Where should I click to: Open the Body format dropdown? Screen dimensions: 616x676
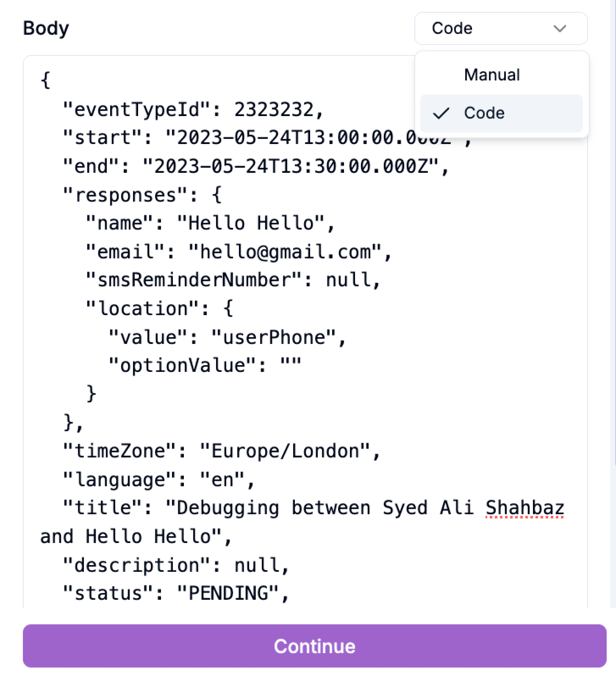point(499,29)
